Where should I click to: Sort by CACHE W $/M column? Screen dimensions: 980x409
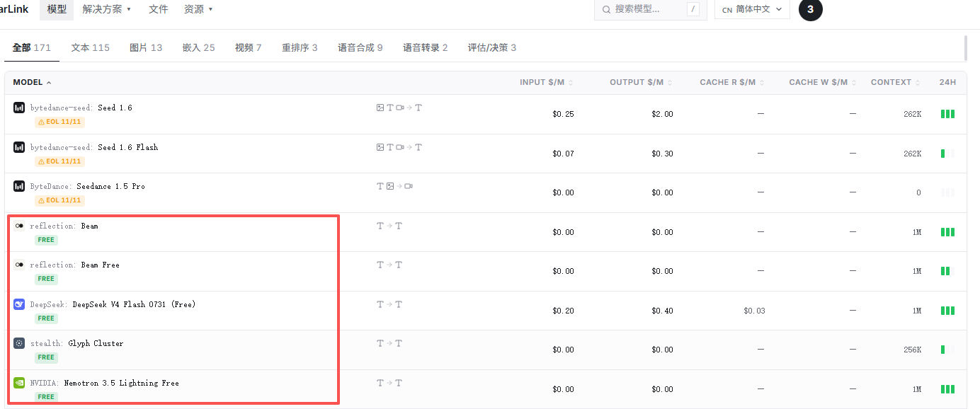pyautogui.click(x=823, y=83)
